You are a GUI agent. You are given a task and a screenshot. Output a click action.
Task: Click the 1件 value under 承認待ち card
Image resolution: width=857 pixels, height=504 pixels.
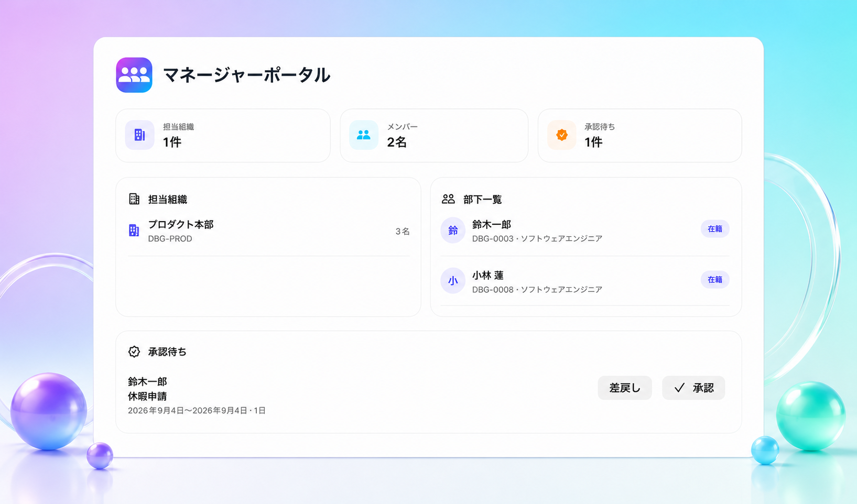pos(593,142)
